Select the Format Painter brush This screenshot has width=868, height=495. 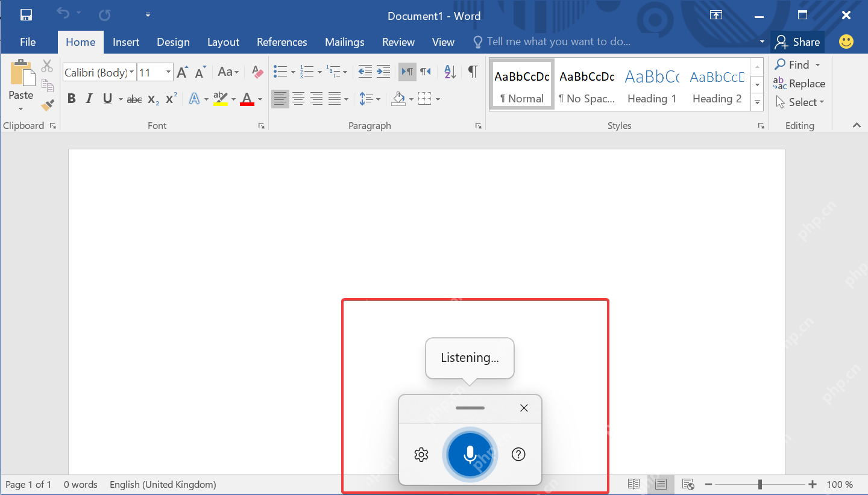[48, 105]
